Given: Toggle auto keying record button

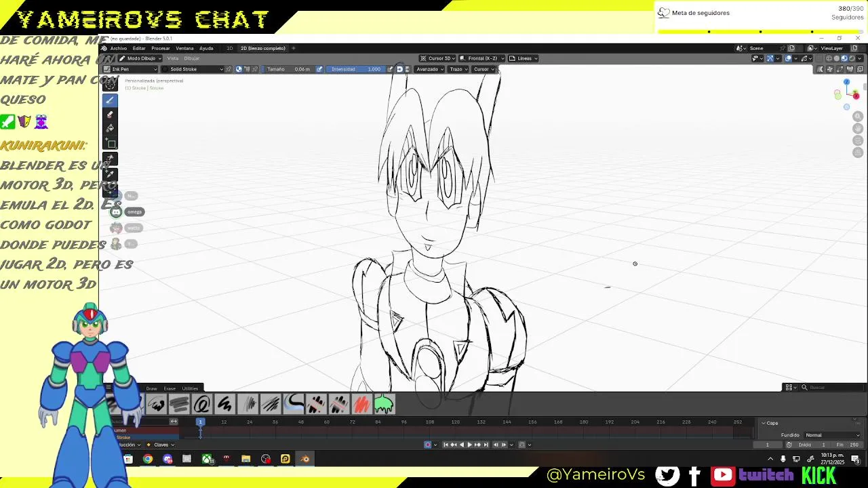Looking at the screenshot, I should click(427, 445).
